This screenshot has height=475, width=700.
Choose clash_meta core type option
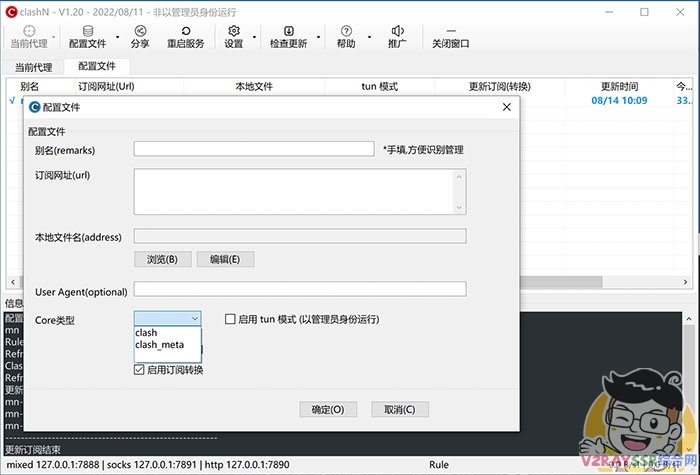coord(167,345)
